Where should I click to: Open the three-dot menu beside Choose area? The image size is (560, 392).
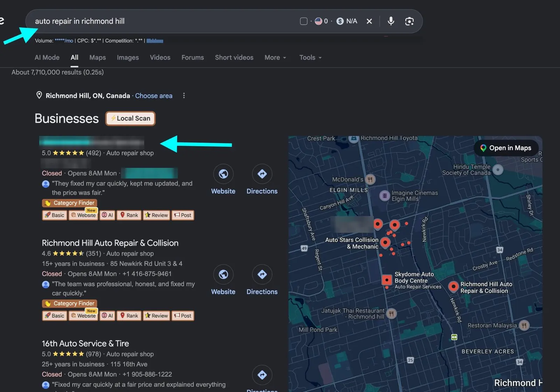pos(184,95)
